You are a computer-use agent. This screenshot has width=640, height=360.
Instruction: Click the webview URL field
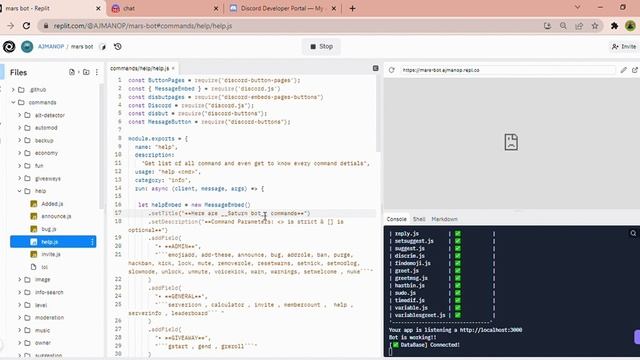point(507,70)
